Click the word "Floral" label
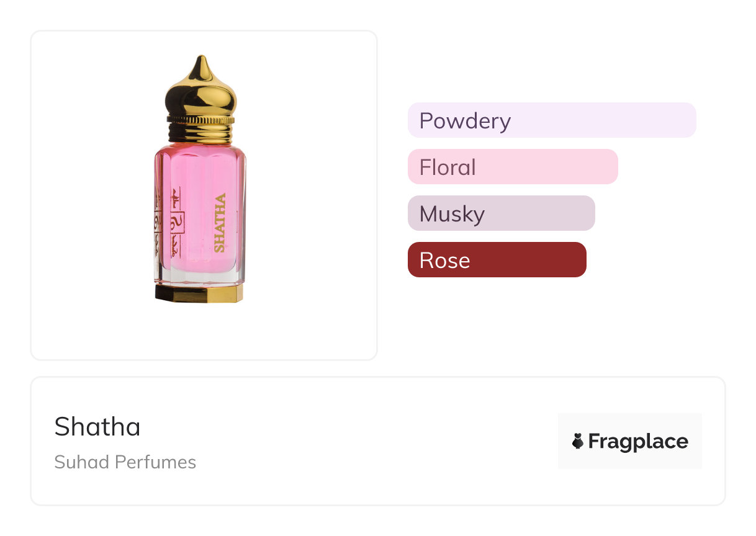Screen dimensions: 756x536 point(448,167)
